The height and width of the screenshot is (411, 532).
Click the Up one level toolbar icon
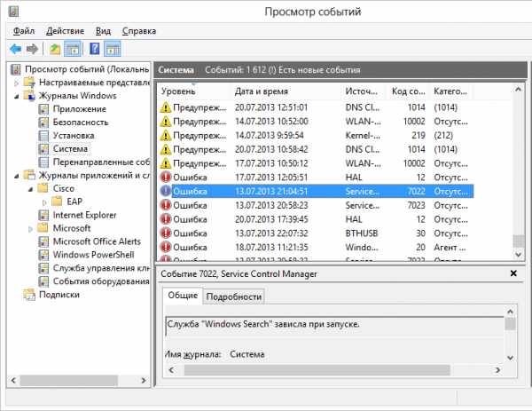pos(55,48)
